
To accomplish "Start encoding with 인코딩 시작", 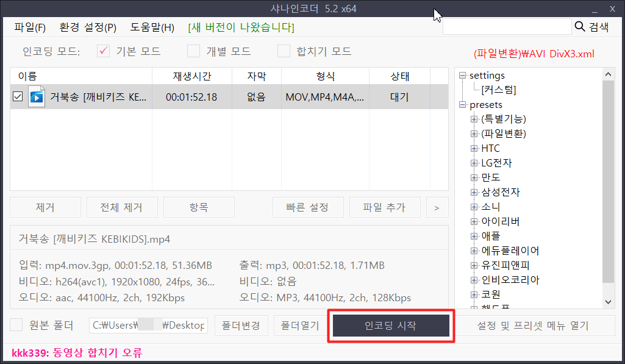I will (391, 326).
